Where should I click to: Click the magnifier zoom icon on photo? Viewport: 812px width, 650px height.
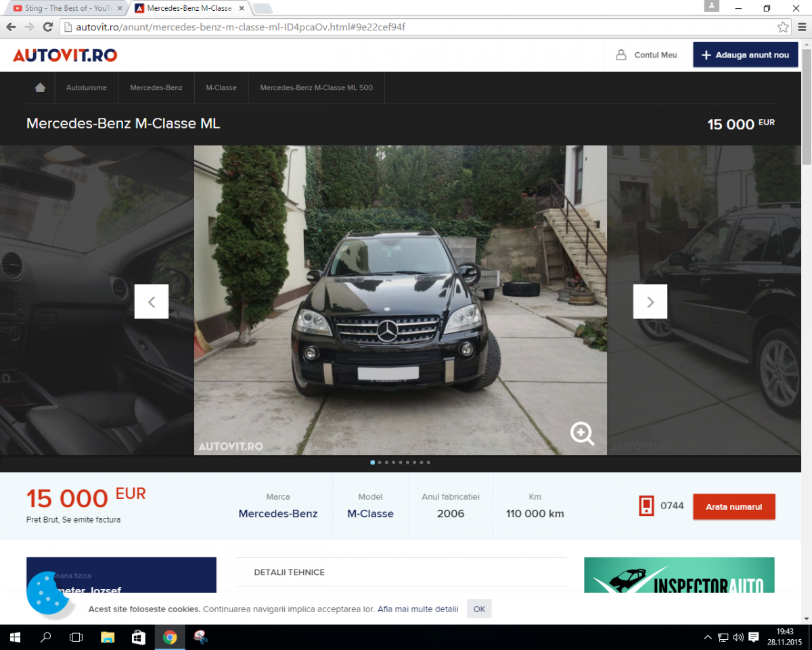pos(582,433)
